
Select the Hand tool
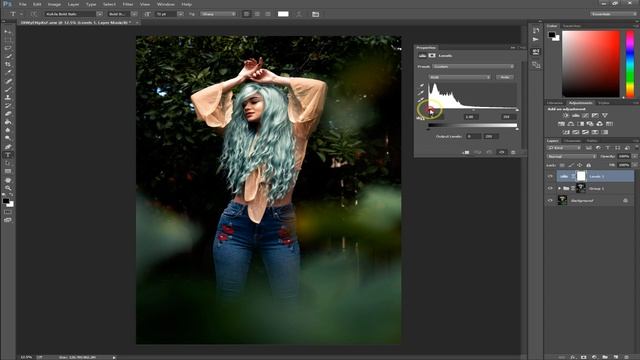click(x=8, y=180)
